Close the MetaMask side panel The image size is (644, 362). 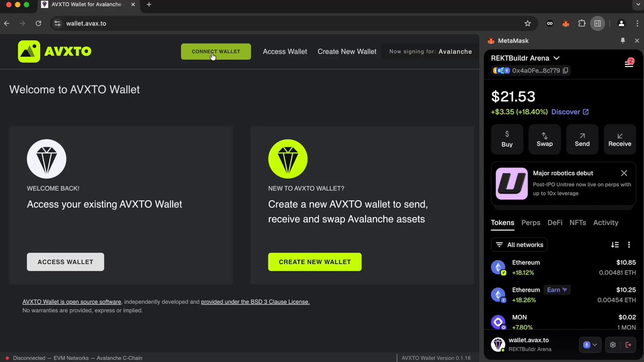(636, 41)
